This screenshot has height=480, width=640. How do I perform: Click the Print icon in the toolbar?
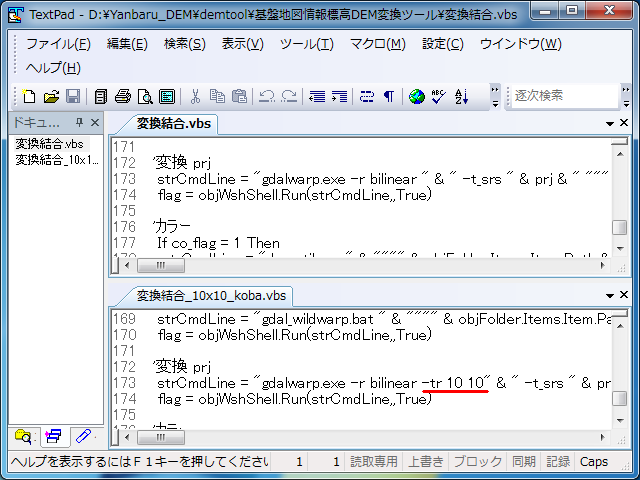[x=123, y=96]
